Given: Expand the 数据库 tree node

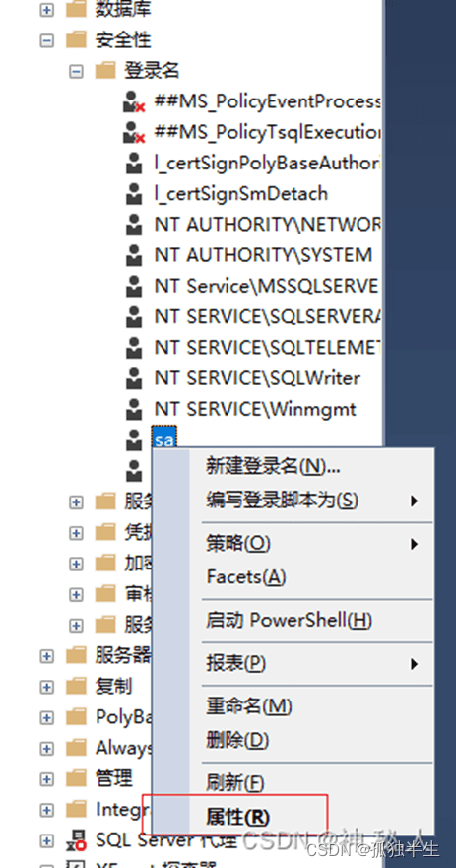Looking at the screenshot, I should point(47,10).
